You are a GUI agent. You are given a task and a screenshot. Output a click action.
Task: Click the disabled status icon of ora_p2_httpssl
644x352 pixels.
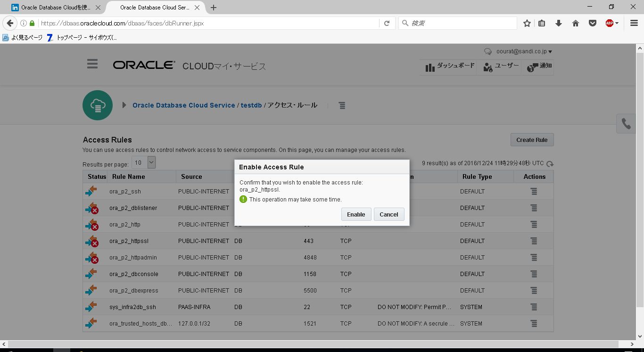(91, 241)
